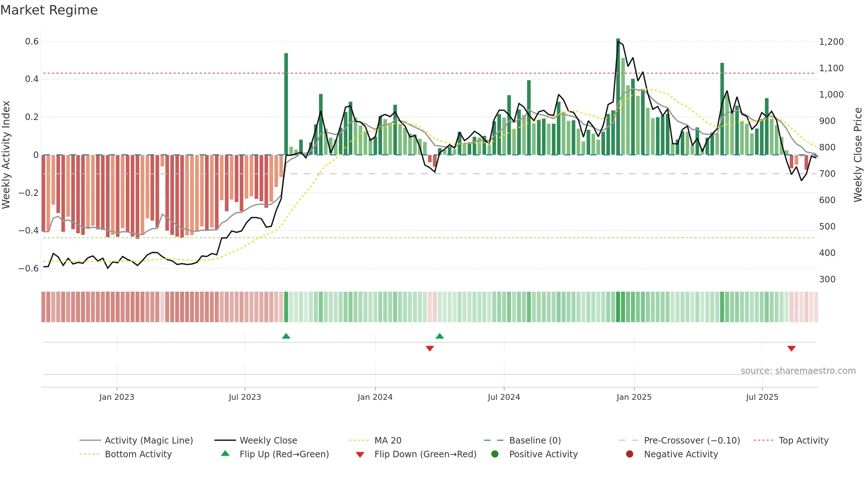Click the tall green activity bar in September 2023
This screenshot has height=488, width=868.
pyautogui.click(x=286, y=104)
